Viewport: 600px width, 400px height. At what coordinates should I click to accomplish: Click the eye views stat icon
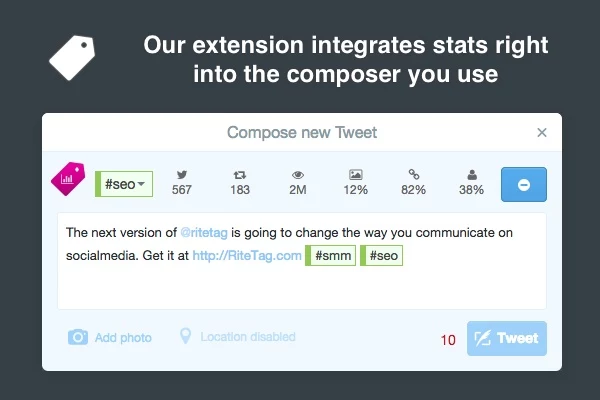tap(298, 174)
